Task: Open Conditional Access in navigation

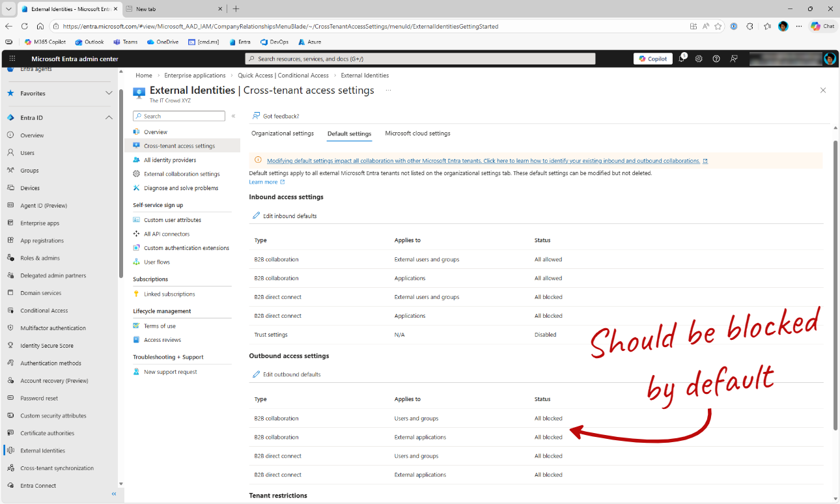Action: point(44,311)
